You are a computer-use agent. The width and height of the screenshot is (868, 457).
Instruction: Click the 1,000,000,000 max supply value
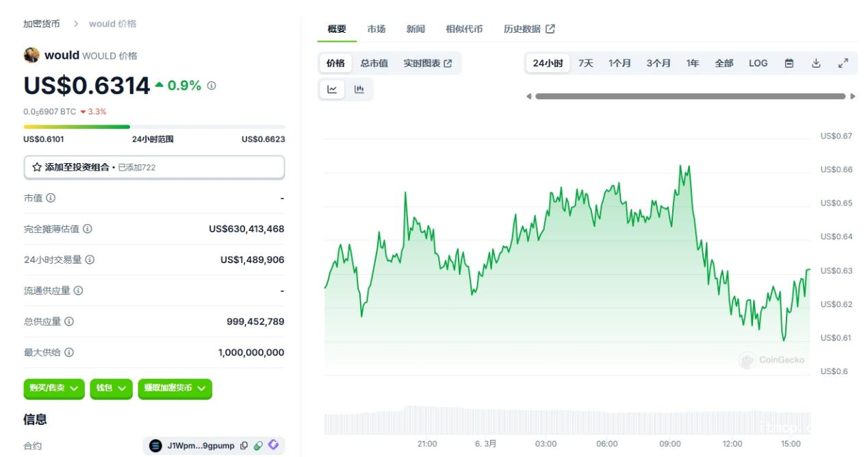[251, 352]
